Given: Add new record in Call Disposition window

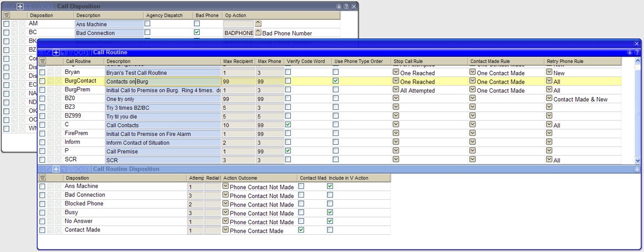Looking at the screenshot, I should pos(19,7).
